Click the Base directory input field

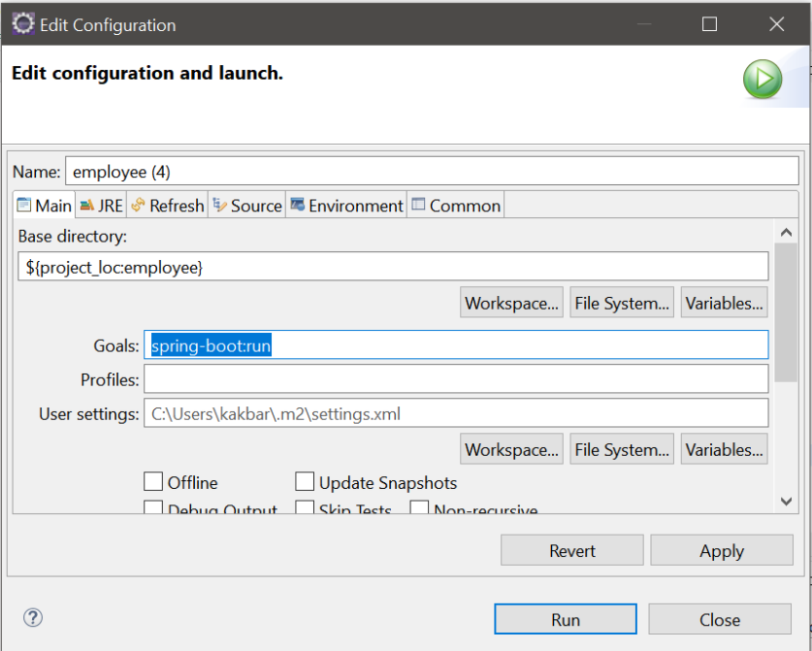pos(393,267)
